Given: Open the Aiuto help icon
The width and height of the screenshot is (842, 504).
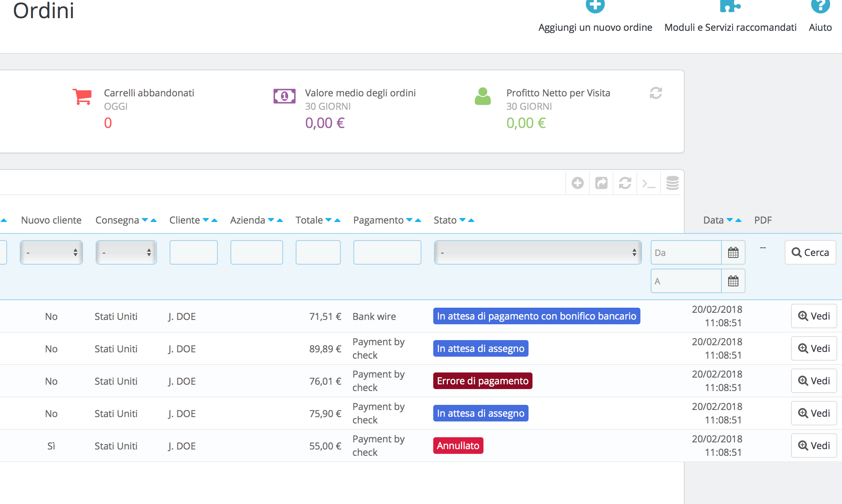Looking at the screenshot, I should (x=820, y=6).
